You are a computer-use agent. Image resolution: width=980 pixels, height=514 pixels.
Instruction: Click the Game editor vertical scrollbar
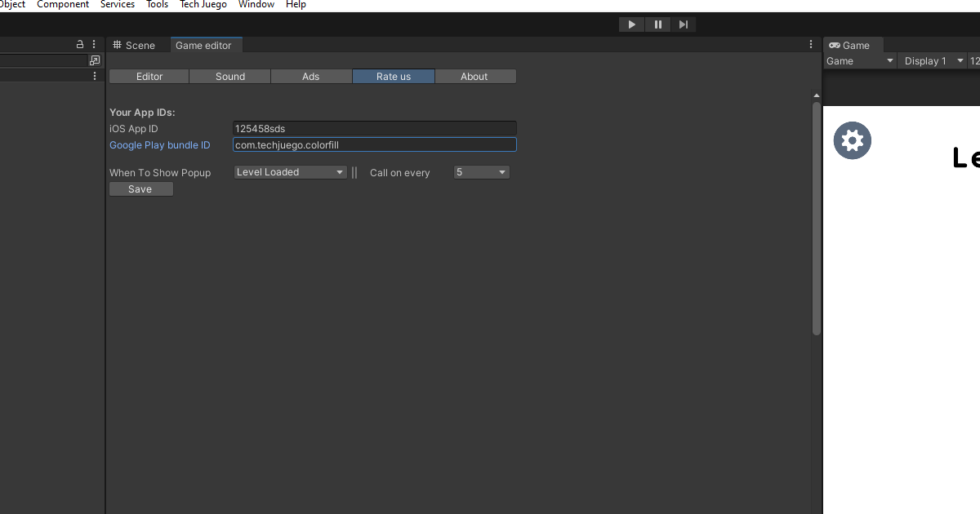(817, 217)
